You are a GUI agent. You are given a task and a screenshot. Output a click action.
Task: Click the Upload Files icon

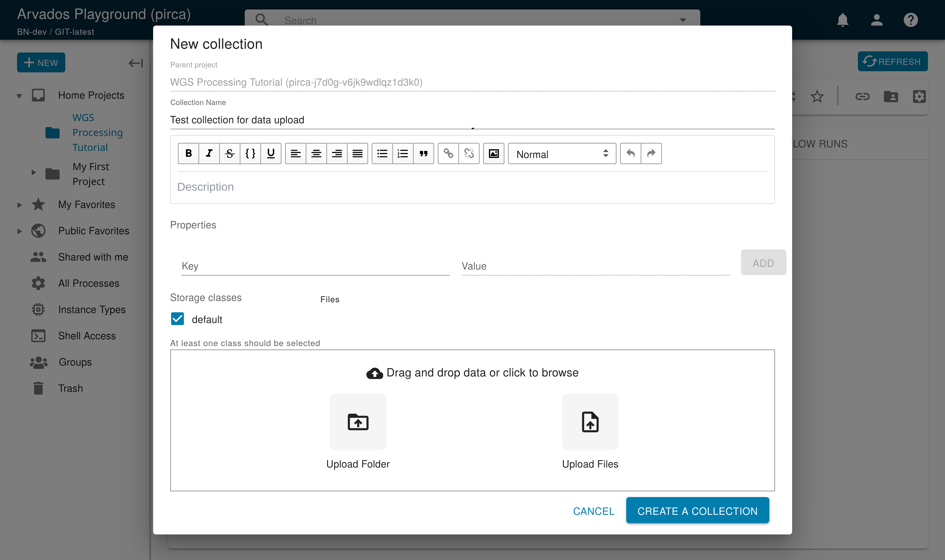pyautogui.click(x=590, y=422)
